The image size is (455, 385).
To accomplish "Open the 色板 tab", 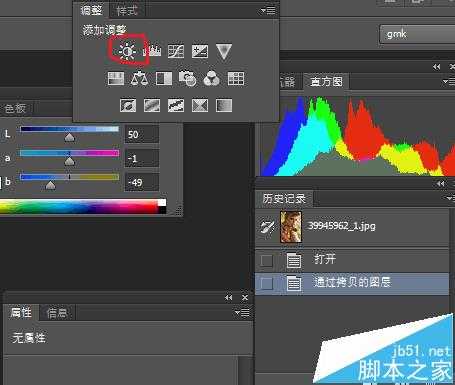I will tap(15, 108).
